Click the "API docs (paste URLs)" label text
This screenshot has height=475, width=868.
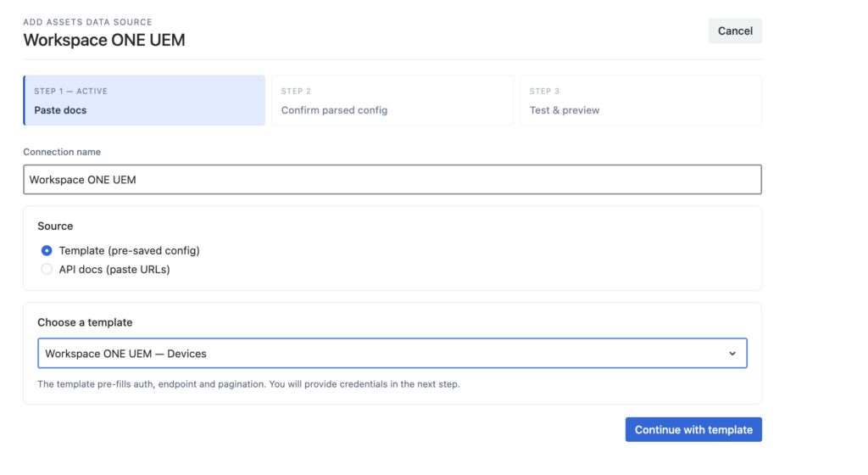(x=114, y=270)
